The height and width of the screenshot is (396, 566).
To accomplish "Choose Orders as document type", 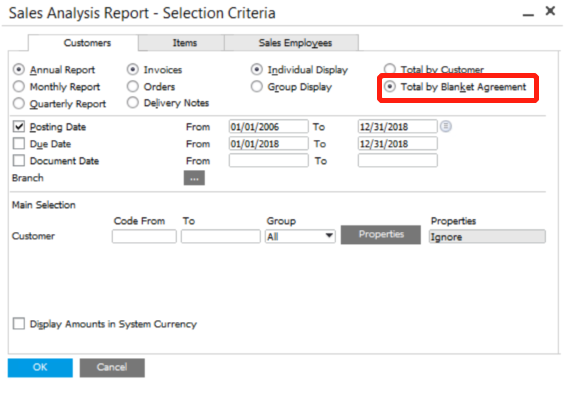I will (x=133, y=86).
